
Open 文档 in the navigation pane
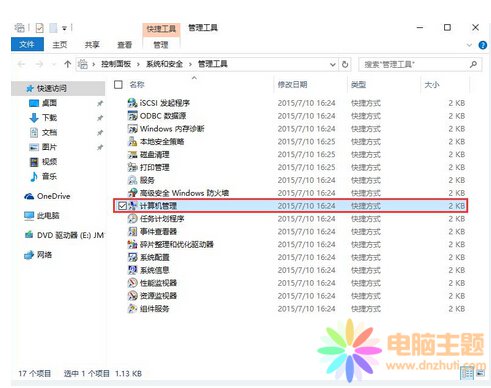(x=49, y=132)
